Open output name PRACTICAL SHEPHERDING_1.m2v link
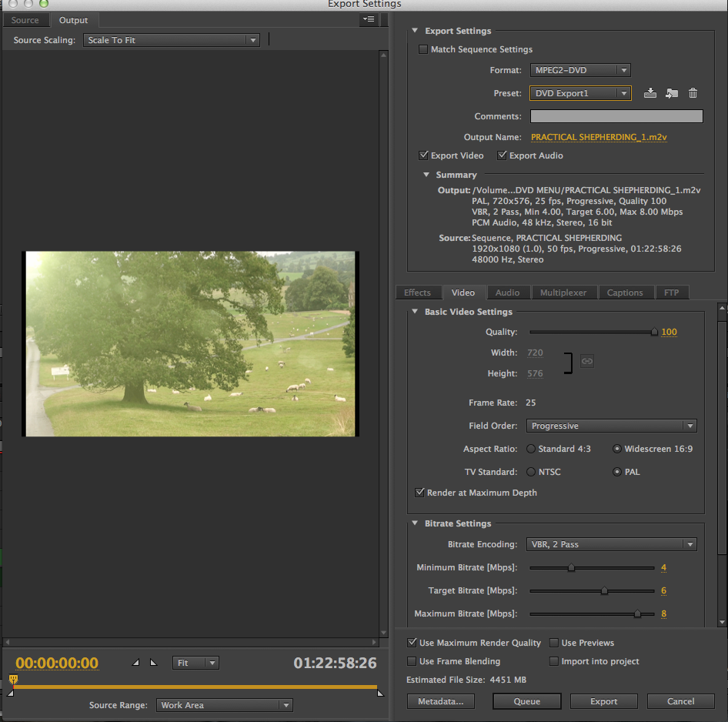 (599, 137)
